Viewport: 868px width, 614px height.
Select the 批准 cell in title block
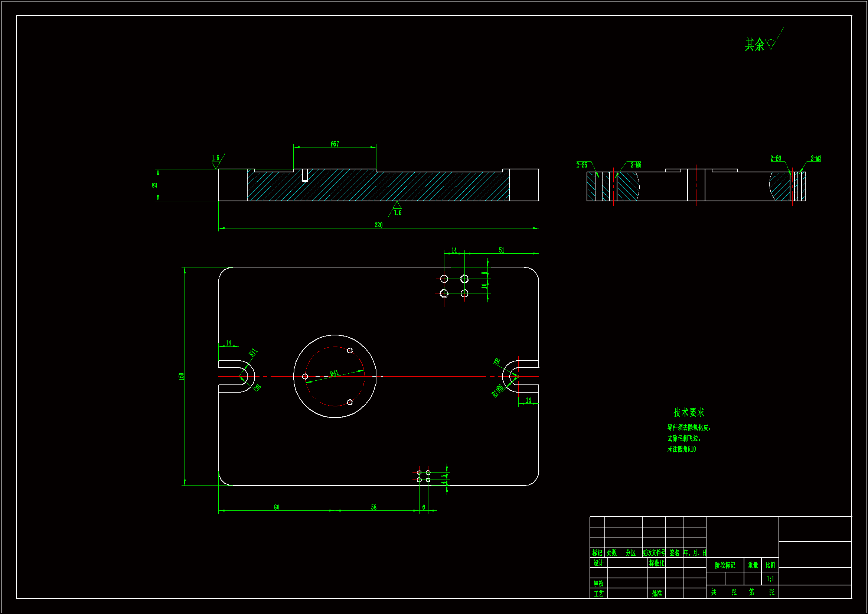(657, 594)
